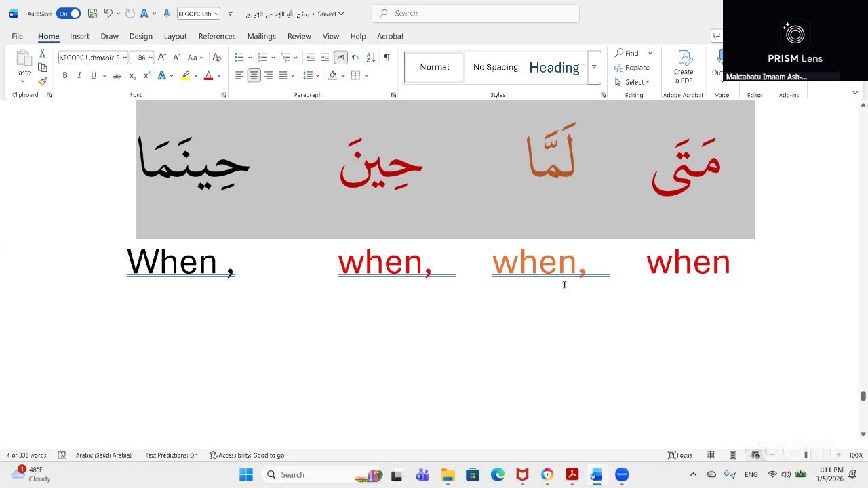Toggle the AutoSave switch
This screenshot has height=488, width=868.
tap(68, 14)
